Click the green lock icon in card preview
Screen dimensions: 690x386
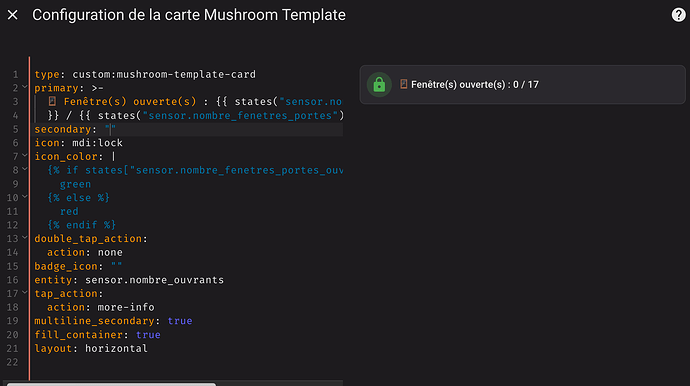[379, 85]
